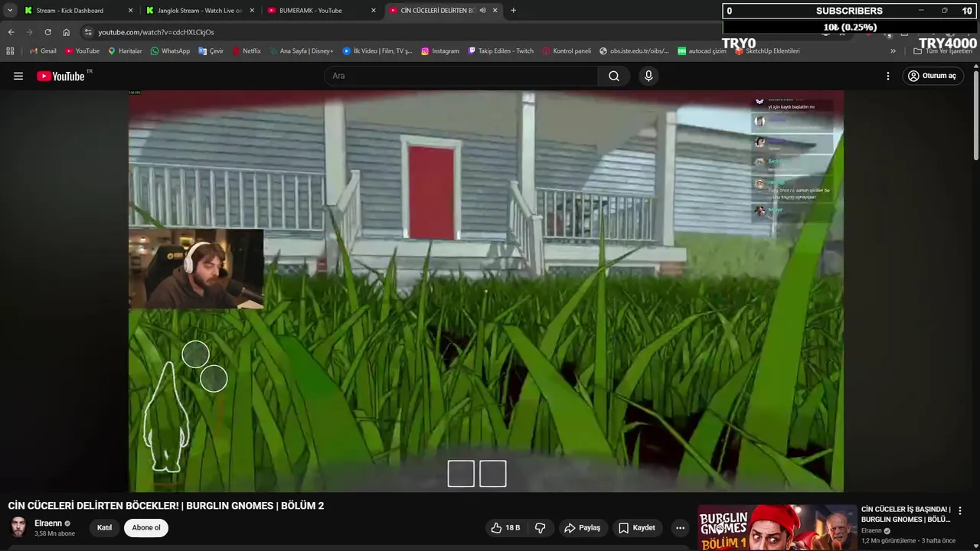Click Oturum aç sign-in button
Viewport: 980px width, 551px height.
[x=932, y=76]
